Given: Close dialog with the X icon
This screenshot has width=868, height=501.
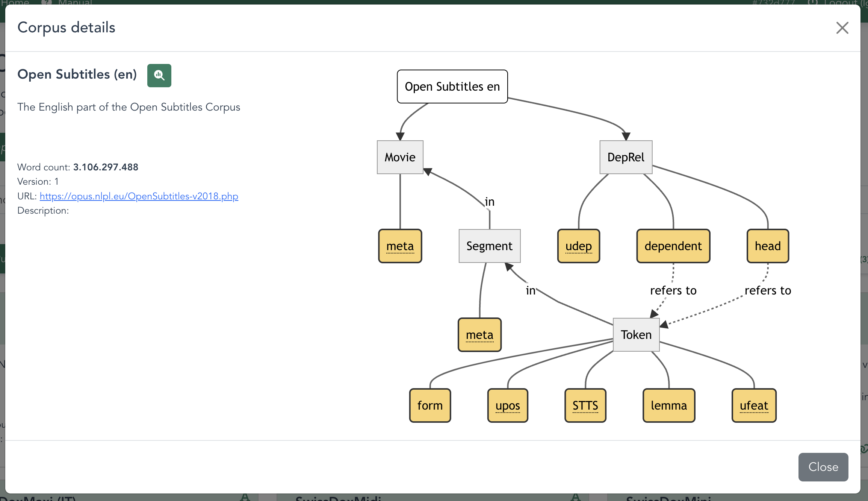Looking at the screenshot, I should tap(842, 28).
